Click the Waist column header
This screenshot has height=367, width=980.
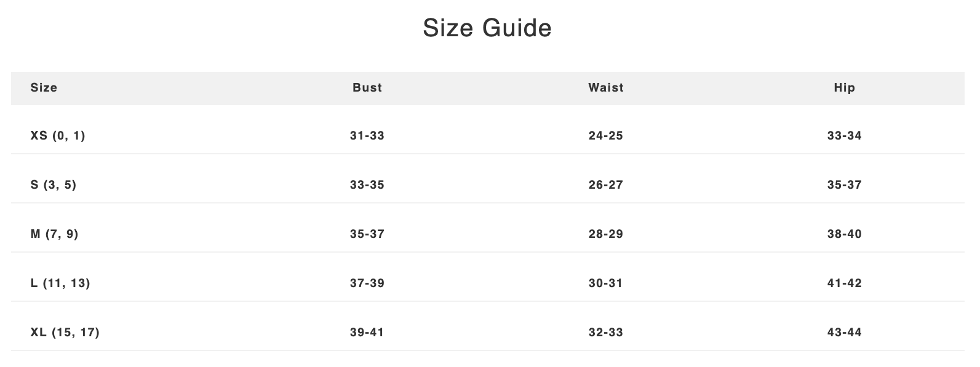(606, 88)
